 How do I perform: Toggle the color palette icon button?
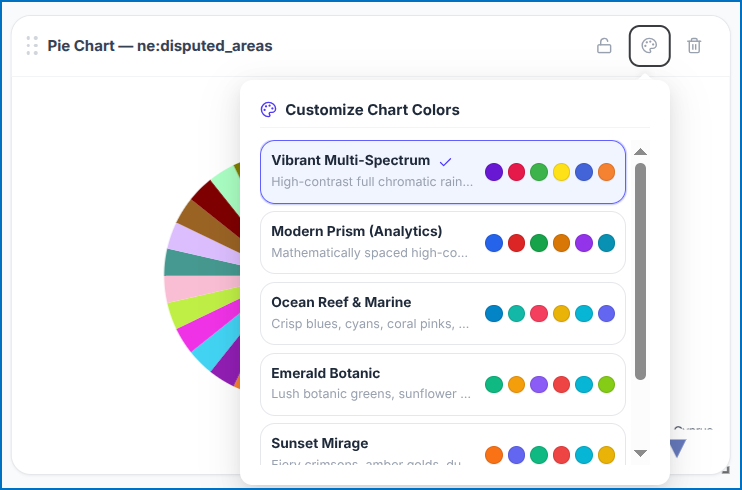pyautogui.click(x=649, y=46)
